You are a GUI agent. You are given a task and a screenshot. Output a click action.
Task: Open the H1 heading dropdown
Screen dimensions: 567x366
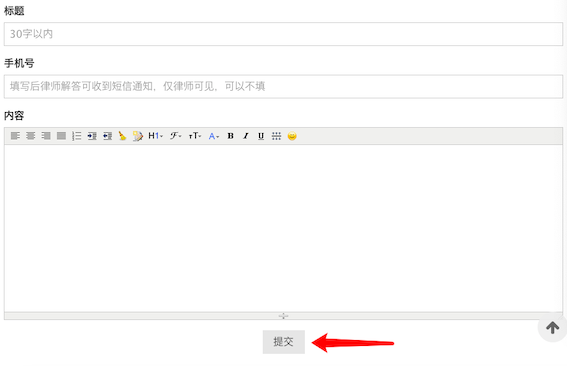click(x=155, y=136)
